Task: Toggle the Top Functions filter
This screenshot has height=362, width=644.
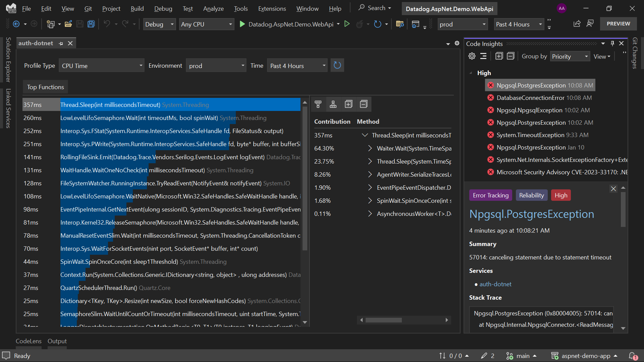Action: tap(45, 87)
